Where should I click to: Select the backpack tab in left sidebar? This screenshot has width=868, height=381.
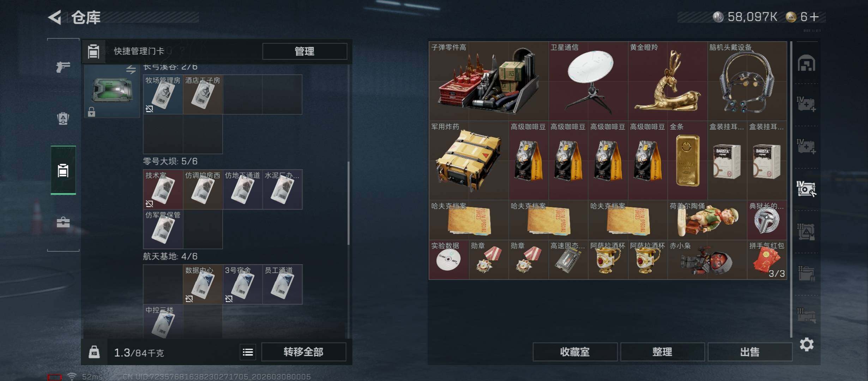click(63, 118)
